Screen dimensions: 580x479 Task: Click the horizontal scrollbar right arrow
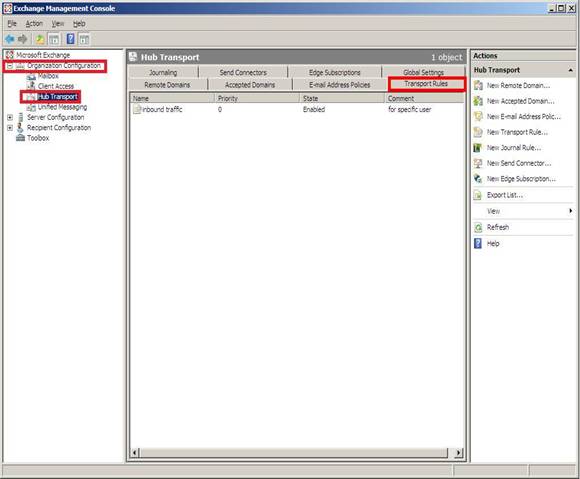[459, 452]
